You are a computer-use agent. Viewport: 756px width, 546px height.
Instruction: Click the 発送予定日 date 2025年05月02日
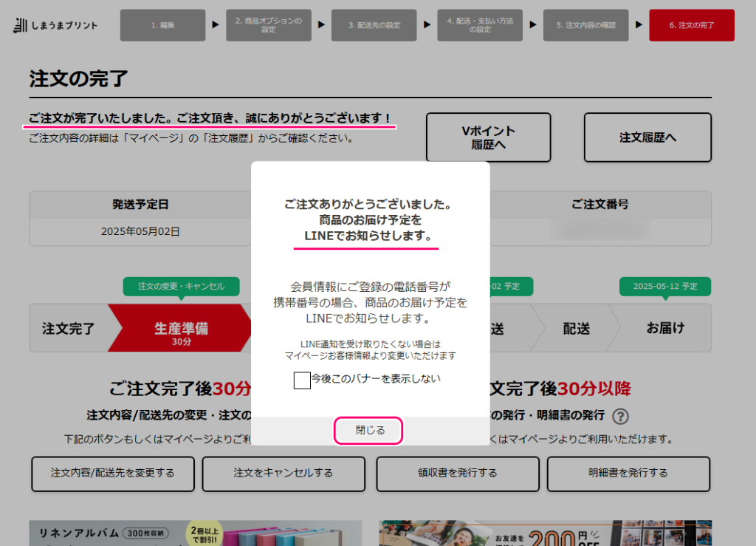click(x=140, y=232)
